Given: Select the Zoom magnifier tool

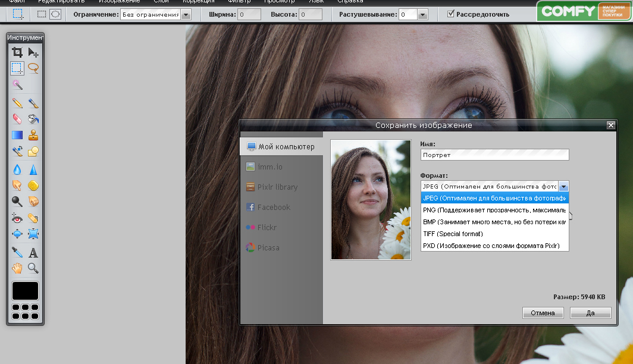Looking at the screenshot, I should pos(33,268).
